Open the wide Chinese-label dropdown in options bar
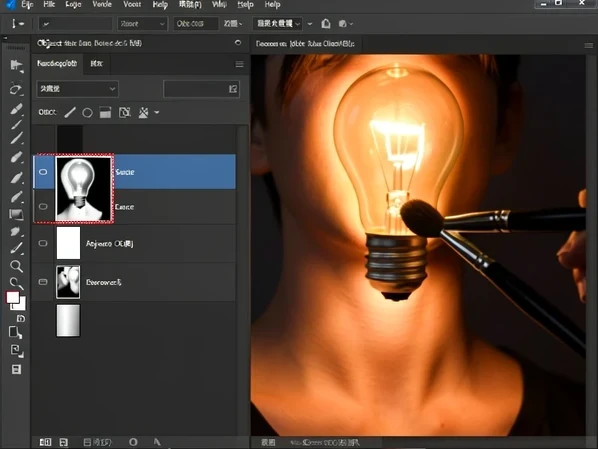598x449 pixels. tap(278, 24)
